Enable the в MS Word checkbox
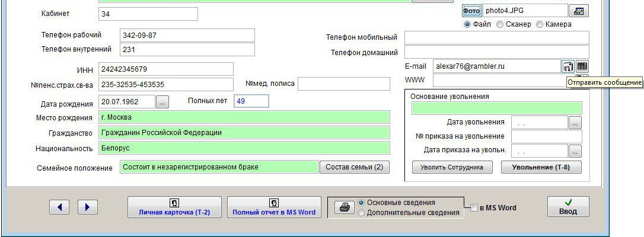The image size is (644, 237). point(474,208)
